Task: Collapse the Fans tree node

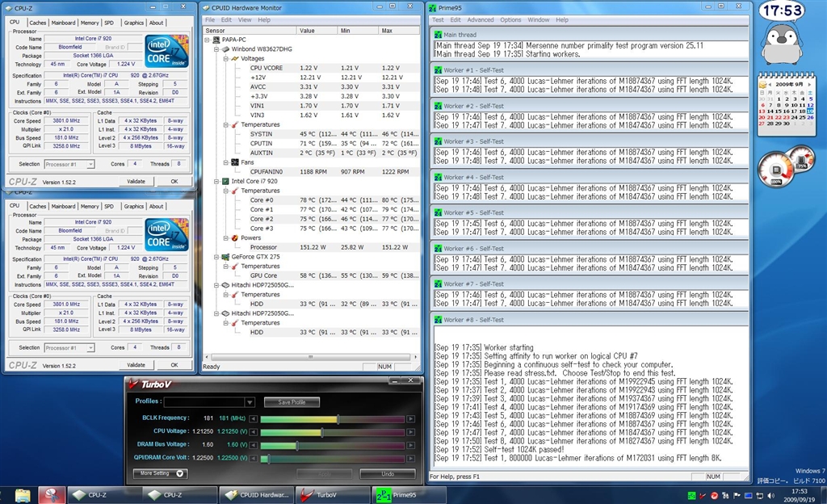Action: tap(225, 162)
